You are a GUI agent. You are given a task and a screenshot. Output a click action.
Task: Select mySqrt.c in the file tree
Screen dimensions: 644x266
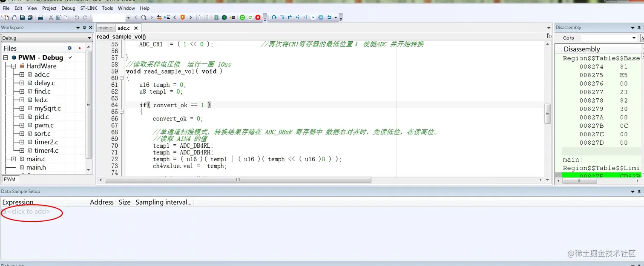tap(47, 108)
